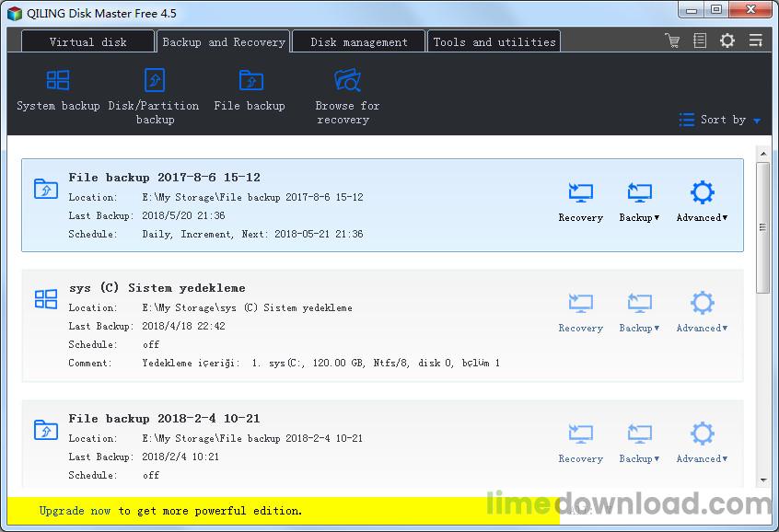Click Backup icon for sys (C) Sistem yedekleme
Screen dimensions: 779x532
(x=640, y=303)
